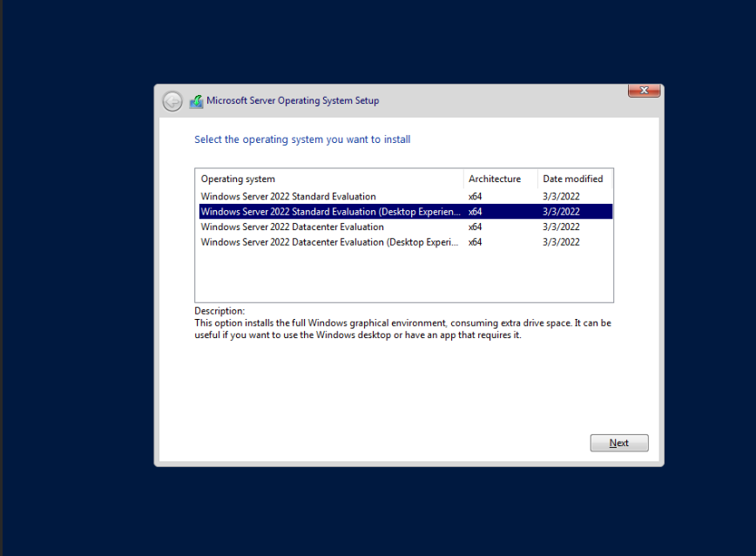Viewport: 756px width, 556px height.
Task: Select Standard Evaluation (Desktop Experience) entry
Action: (x=330, y=212)
